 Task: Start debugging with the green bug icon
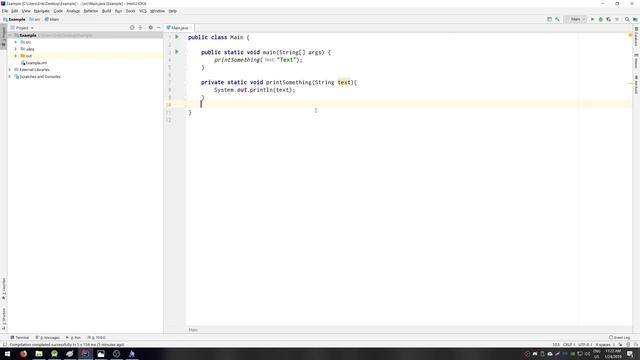600,19
